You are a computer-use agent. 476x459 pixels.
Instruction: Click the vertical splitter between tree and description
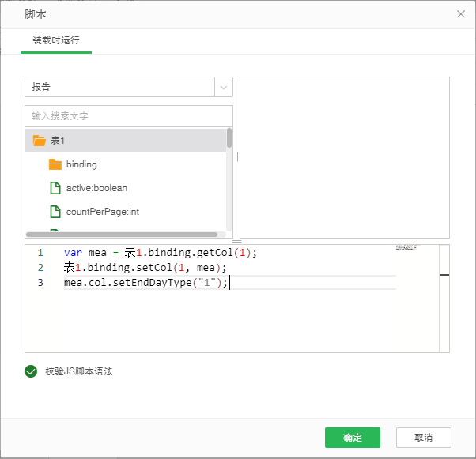[x=236, y=156]
